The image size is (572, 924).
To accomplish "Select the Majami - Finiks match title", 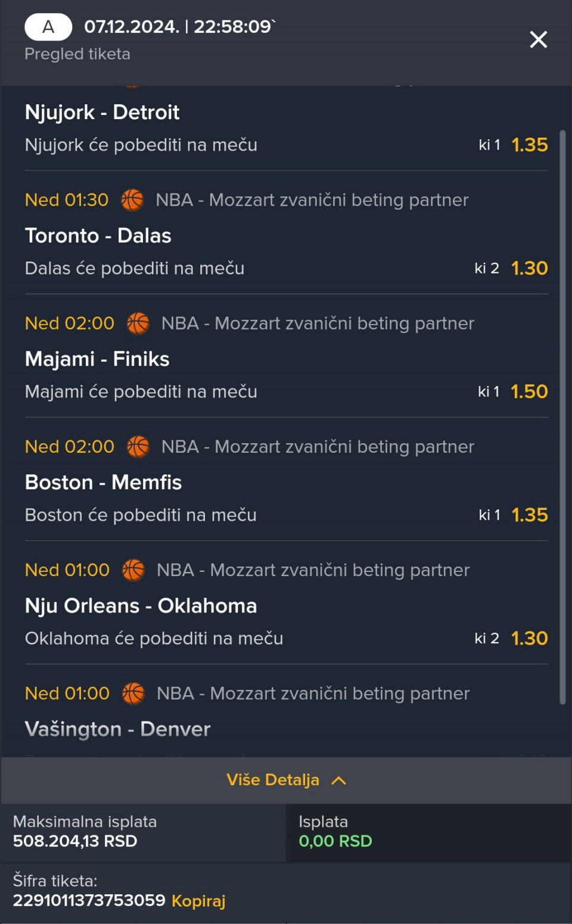I will pos(97,359).
